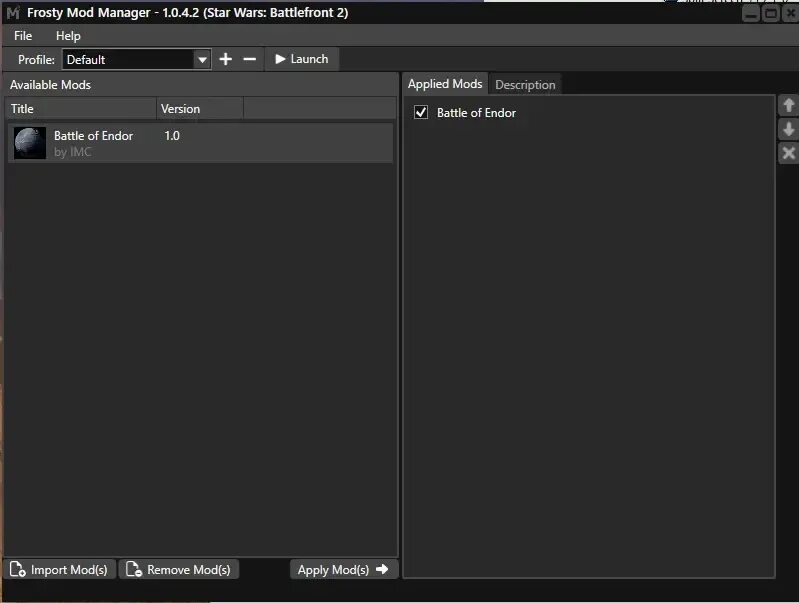Click version 1.0 cell of Battle of Endor

(172, 136)
